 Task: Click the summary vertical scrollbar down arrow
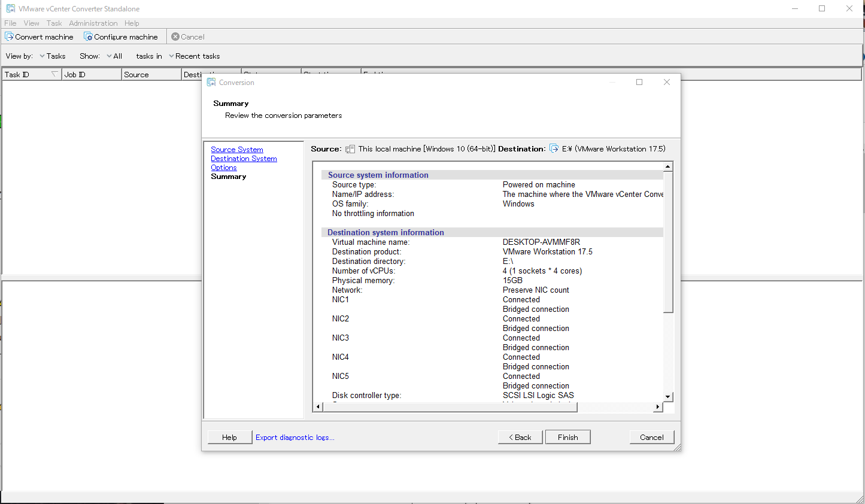(x=668, y=397)
